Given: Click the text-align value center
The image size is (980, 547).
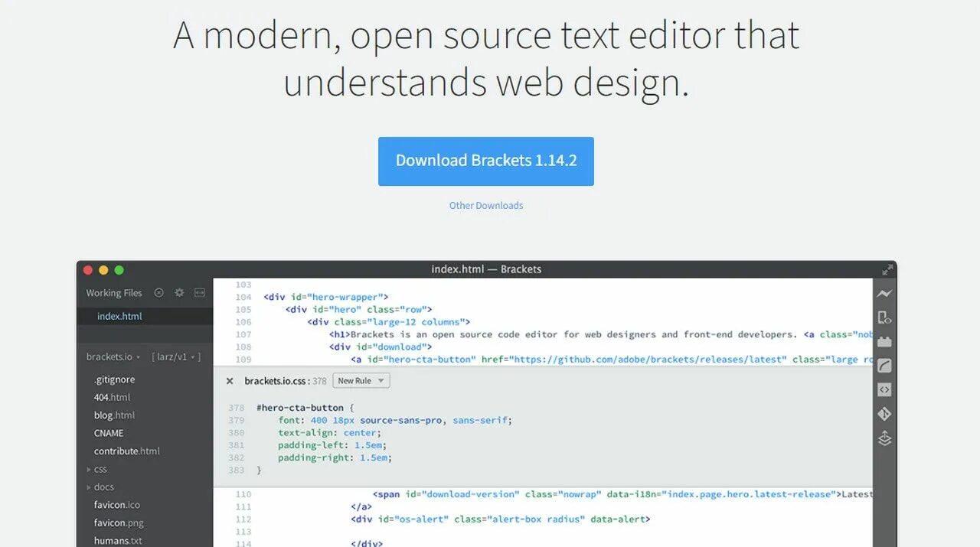Looking at the screenshot, I should (359, 432).
